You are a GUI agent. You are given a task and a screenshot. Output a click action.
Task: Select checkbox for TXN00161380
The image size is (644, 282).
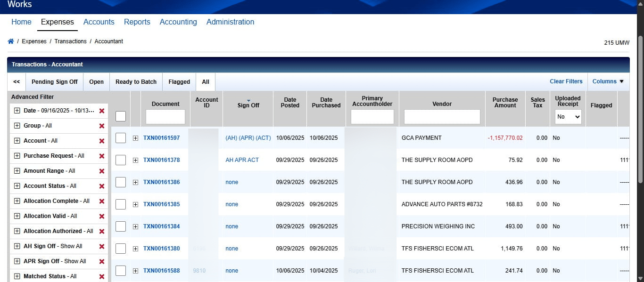pos(121,249)
